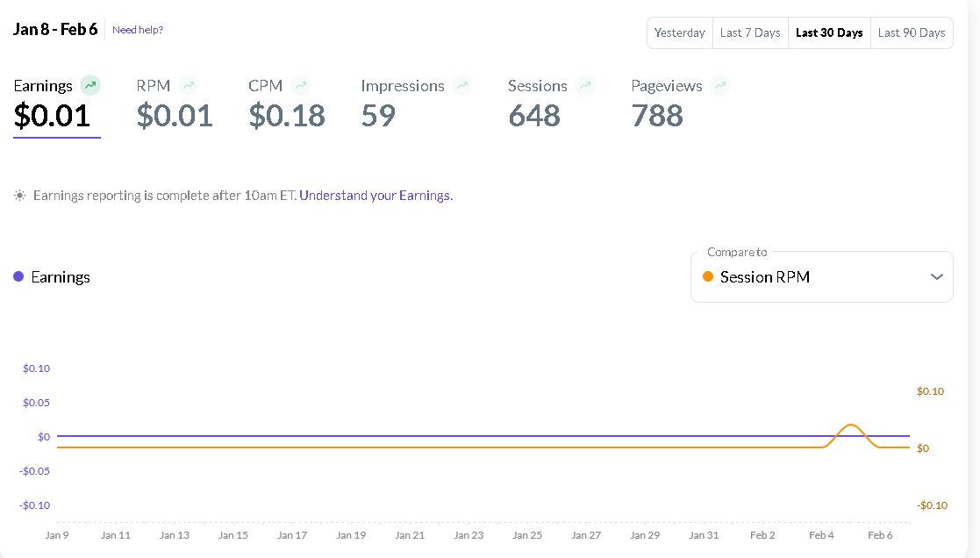Image resolution: width=980 pixels, height=558 pixels.
Task: Switch to Last 90 Days range
Action: [x=911, y=32]
